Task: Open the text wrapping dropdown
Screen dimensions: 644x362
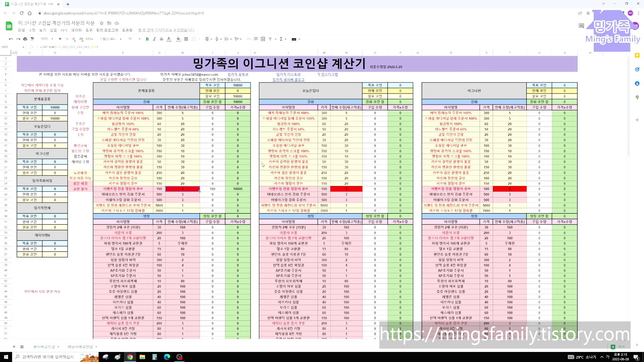Action: [x=228, y=39]
